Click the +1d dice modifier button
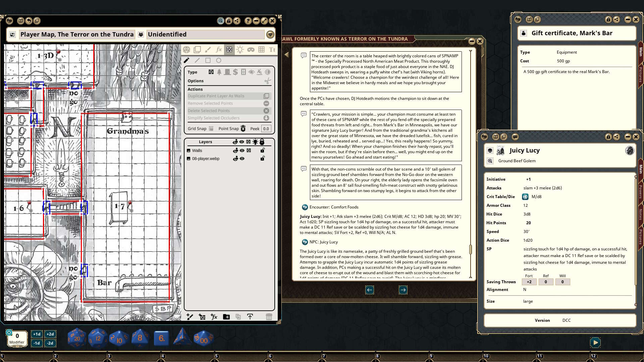The image size is (644, 362). [x=37, y=334]
